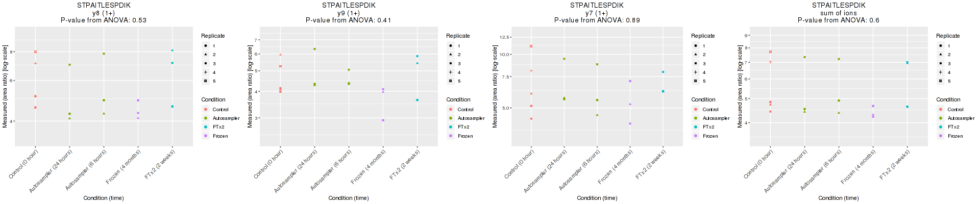Click Replicate 1 circle icon in y8 legend
This screenshot has height=204, width=980.
(x=206, y=46)
